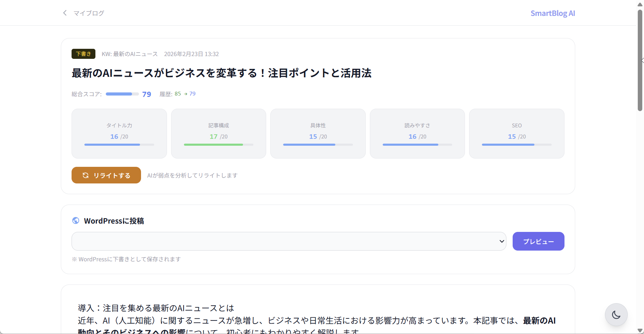The width and height of the screenshot is (644, 334).
Task: Click the WordPress globe icon
Action: tap(76, 220)
